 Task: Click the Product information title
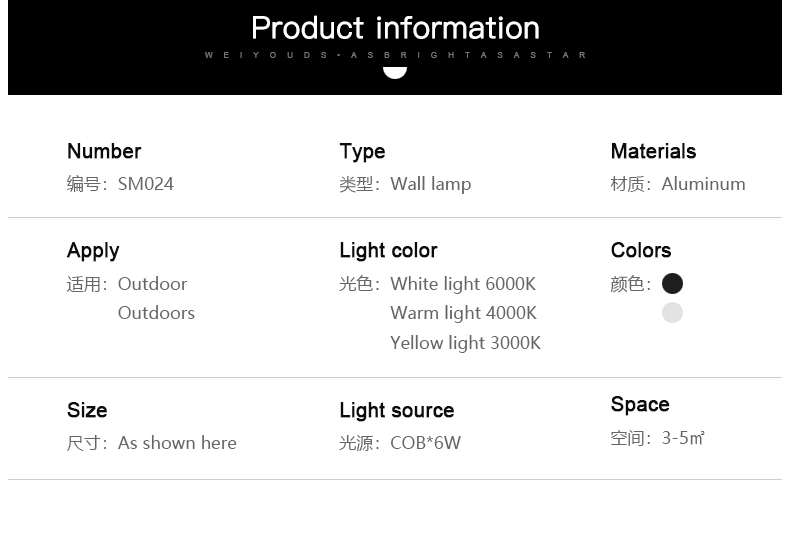pos(396,28)
